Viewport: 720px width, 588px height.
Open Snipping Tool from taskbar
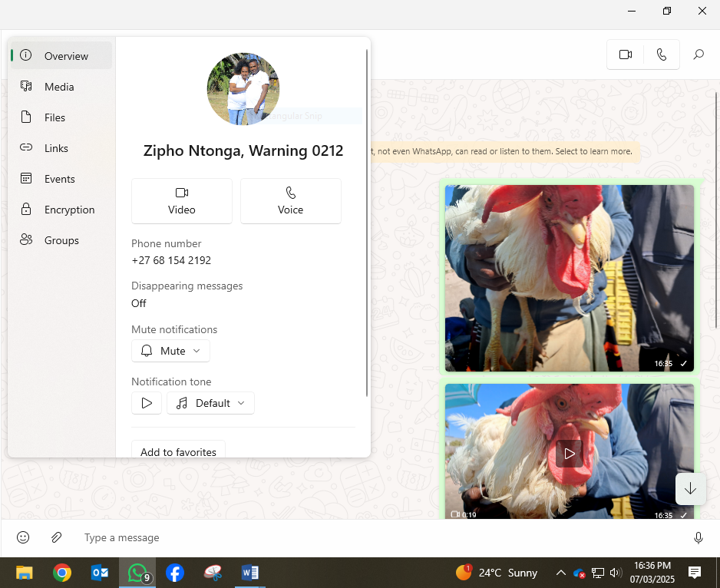pyautogui.click(x=213, y=573)
